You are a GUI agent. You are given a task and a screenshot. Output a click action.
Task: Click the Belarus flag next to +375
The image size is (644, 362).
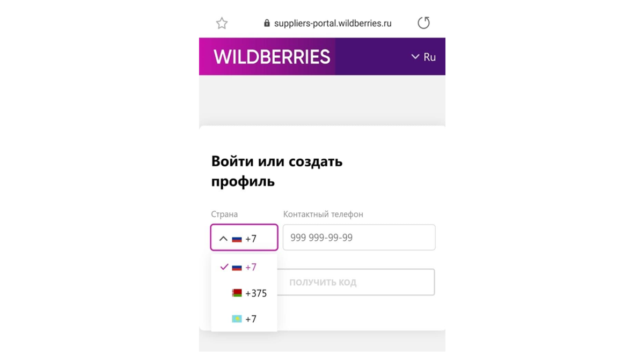(x=236, y=293)
